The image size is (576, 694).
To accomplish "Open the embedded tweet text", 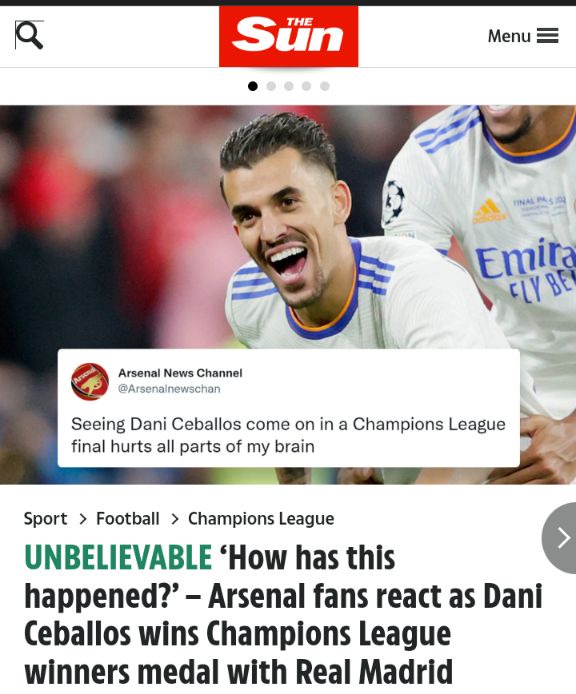I will (288, 435).
